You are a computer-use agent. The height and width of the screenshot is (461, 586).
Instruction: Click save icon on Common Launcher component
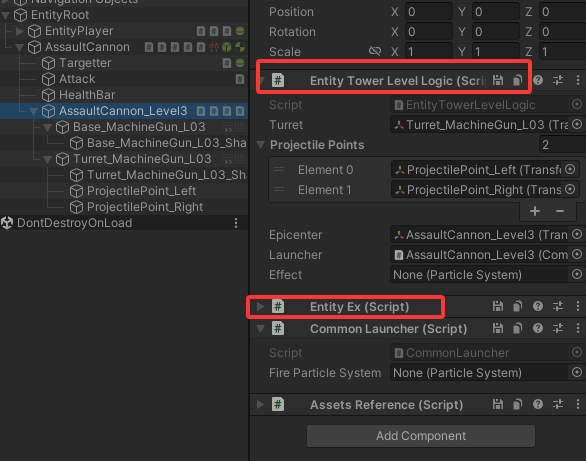pyautogui.click(x=498, y=329)
